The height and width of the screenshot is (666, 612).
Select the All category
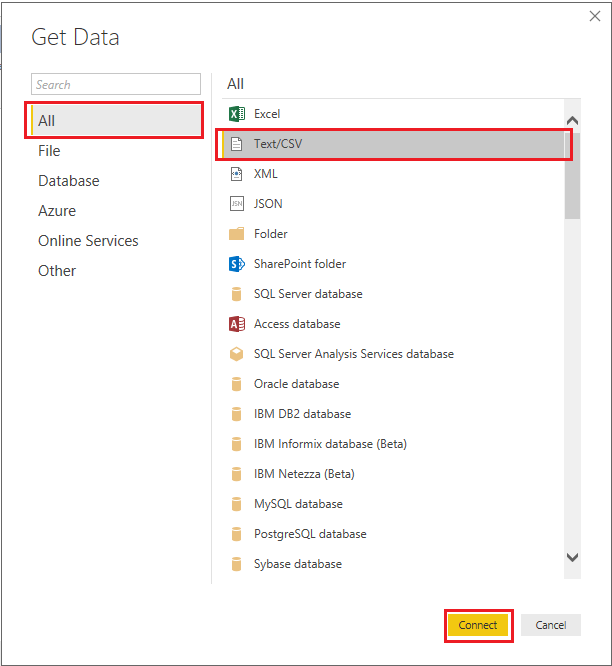[x=116, y=121]
